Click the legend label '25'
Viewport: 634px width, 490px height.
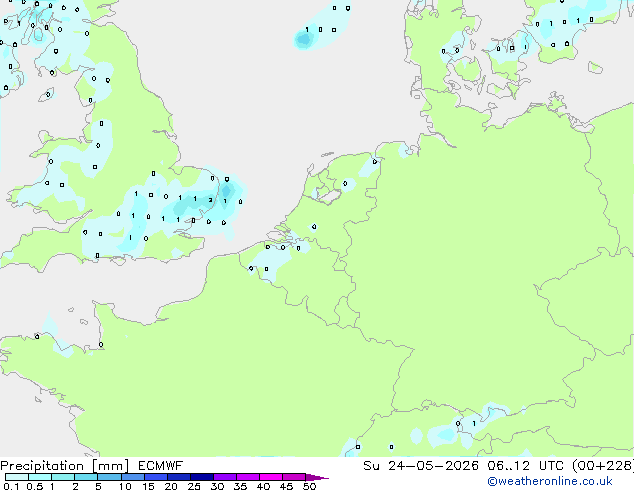pyautogui.click(x=194, y=486)
